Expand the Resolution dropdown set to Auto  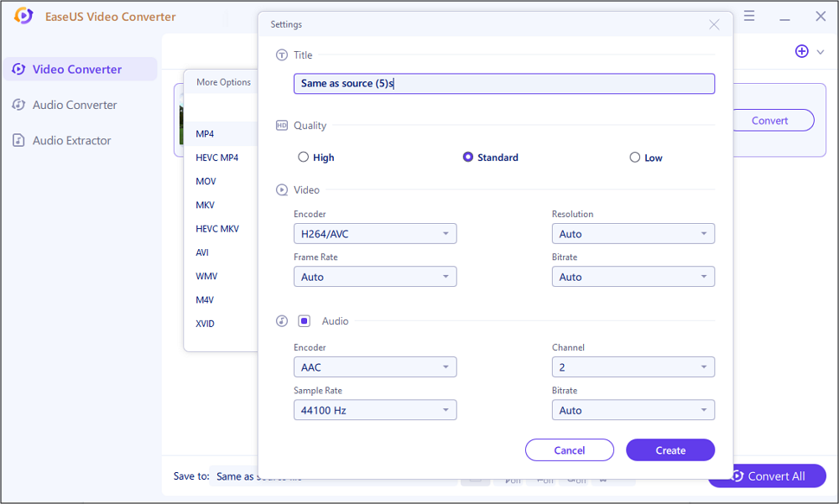click(x=633, y=233)
